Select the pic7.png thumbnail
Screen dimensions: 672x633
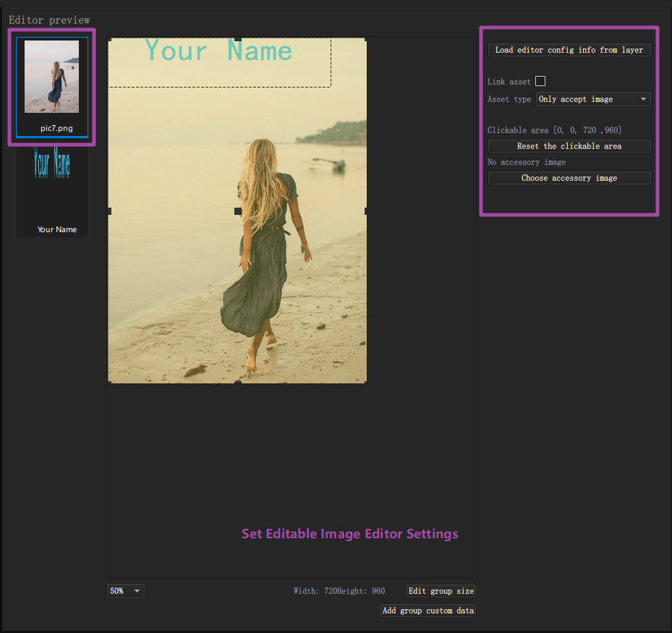tap(52, 87)
